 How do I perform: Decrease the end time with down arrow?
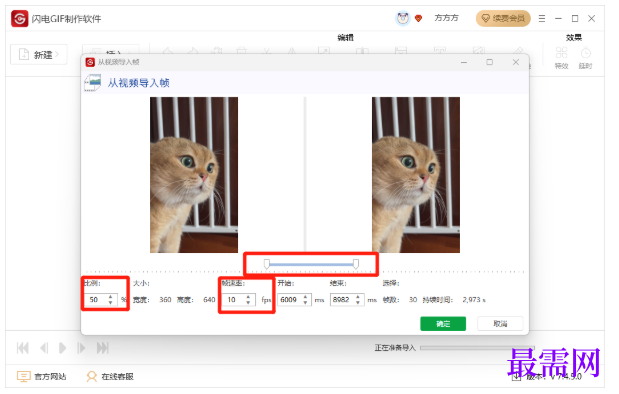pyautogui.click(x=358, y=303)
